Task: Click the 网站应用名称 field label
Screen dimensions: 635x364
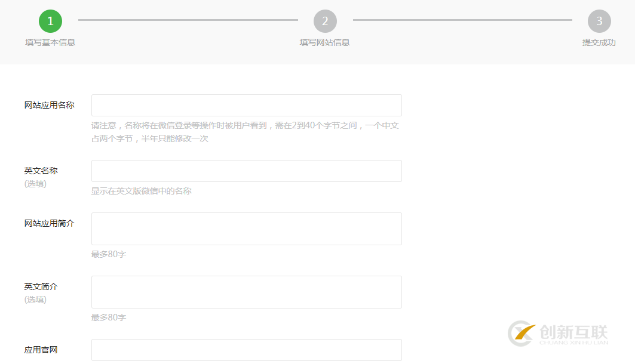Action: (x=50, y=105)
